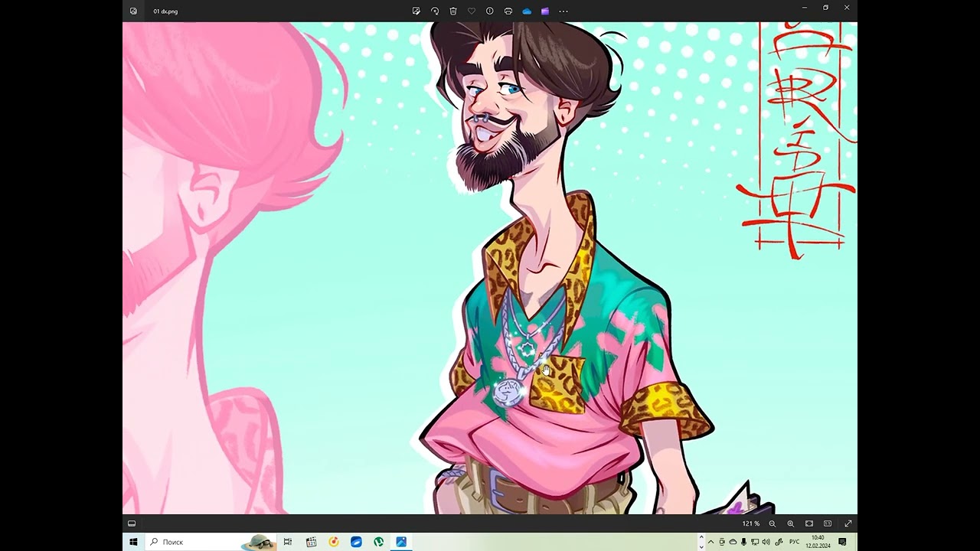Open the yellow-red circular app on the taskbar
This screenshot has height=551, width=980.
click(x=334, y=542)
